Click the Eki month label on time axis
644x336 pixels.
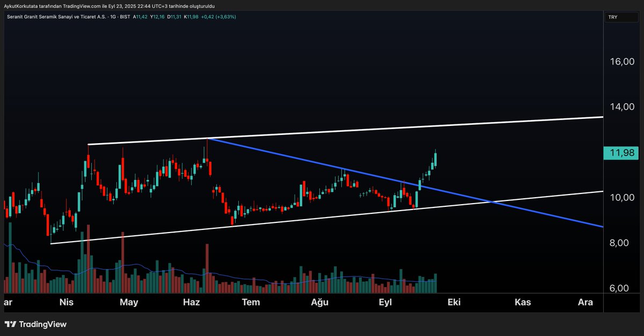454,302
